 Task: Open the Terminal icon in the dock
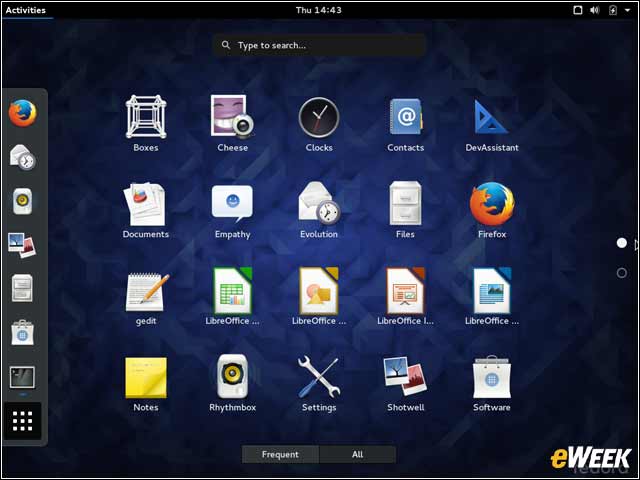22,377
